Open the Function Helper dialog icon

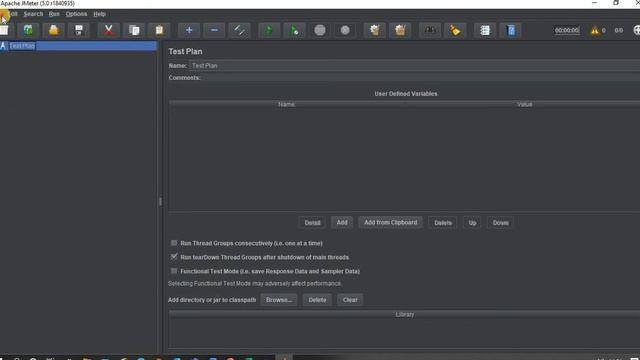pos(485,30)
